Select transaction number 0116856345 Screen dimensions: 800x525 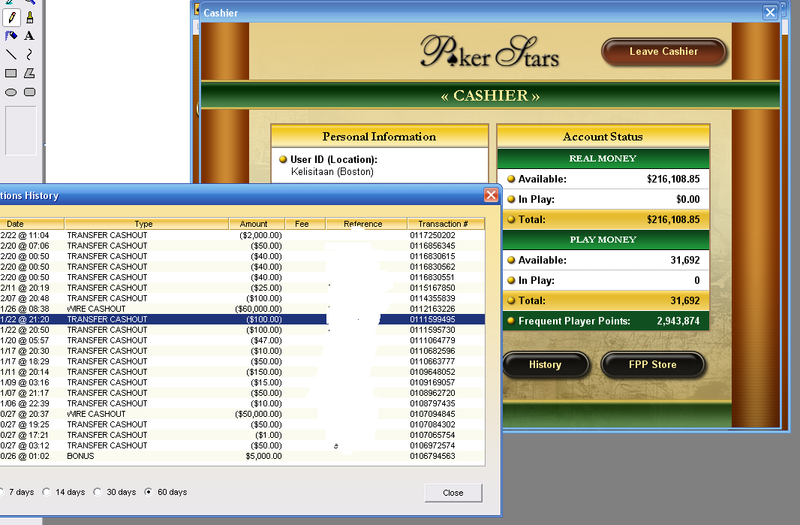point(433,246)
